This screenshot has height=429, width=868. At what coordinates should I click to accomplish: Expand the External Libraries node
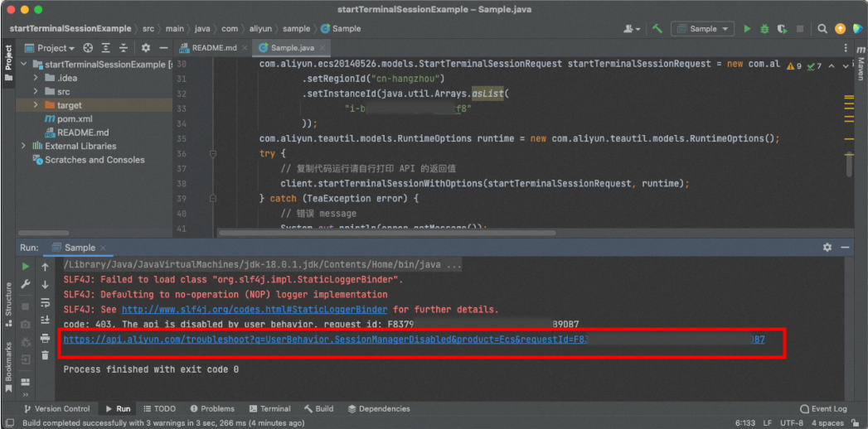[25, 146]
